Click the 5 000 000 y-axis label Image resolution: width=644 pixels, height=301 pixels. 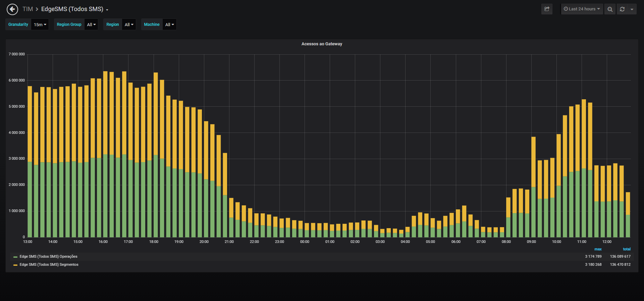[17, 106]
